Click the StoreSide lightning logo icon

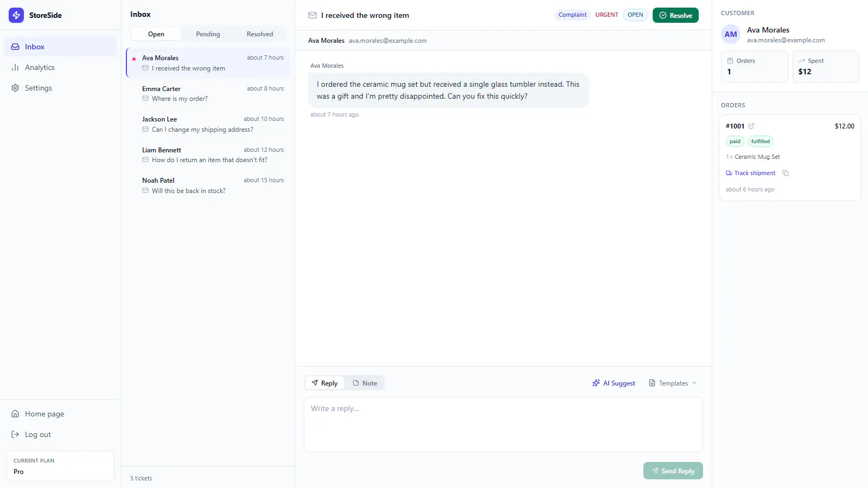[16, 15]
